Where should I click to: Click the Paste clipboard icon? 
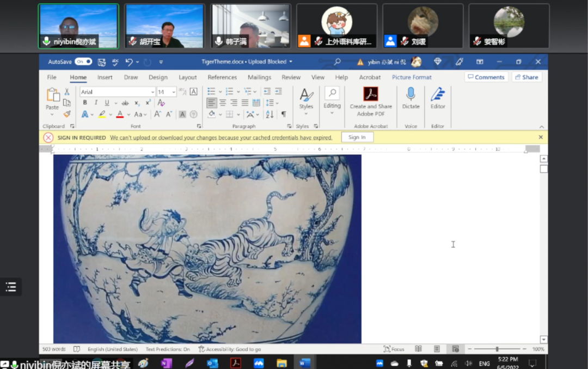(52, 95)
